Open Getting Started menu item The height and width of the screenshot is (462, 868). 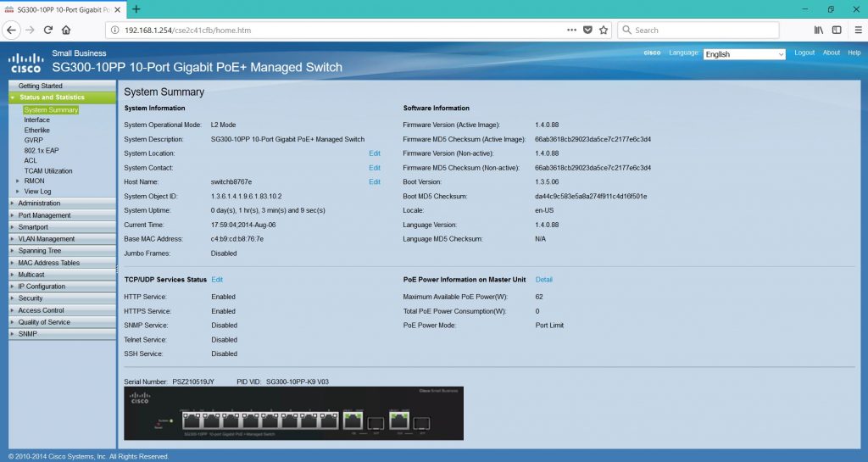point(62,86)
